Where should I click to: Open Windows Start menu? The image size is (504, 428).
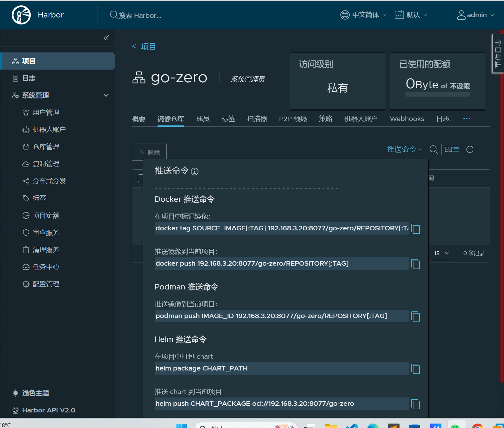[182, 426]
